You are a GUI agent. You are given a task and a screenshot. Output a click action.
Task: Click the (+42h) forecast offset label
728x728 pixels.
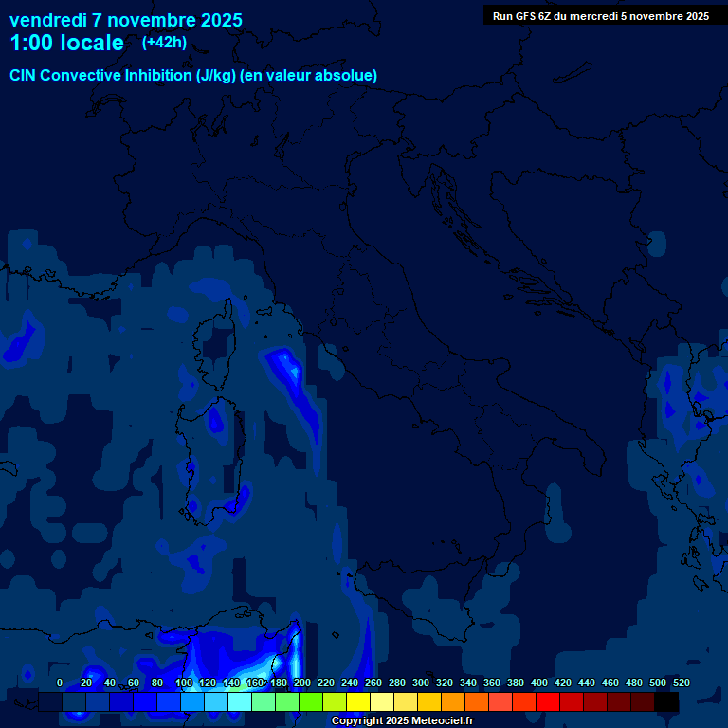click(165, 43)
